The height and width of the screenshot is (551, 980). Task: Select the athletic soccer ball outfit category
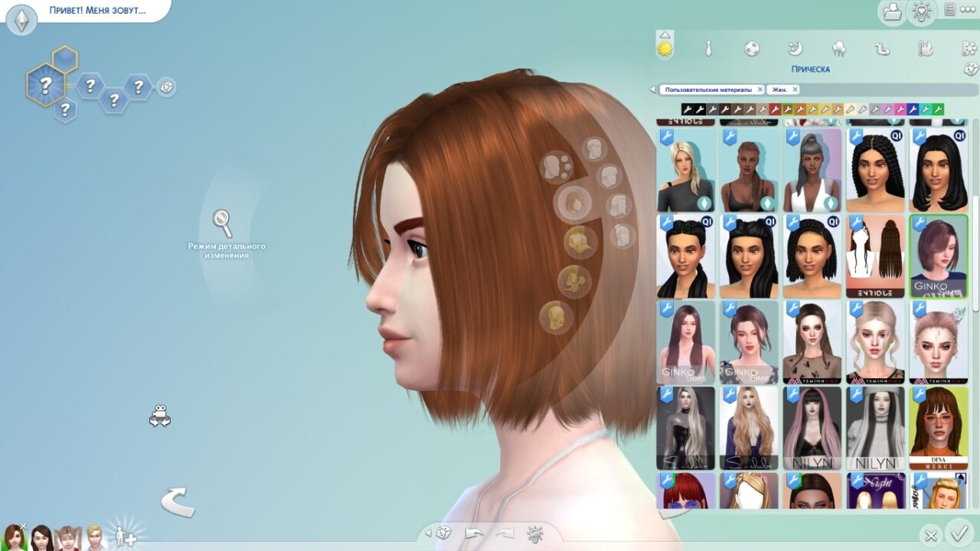752,49
